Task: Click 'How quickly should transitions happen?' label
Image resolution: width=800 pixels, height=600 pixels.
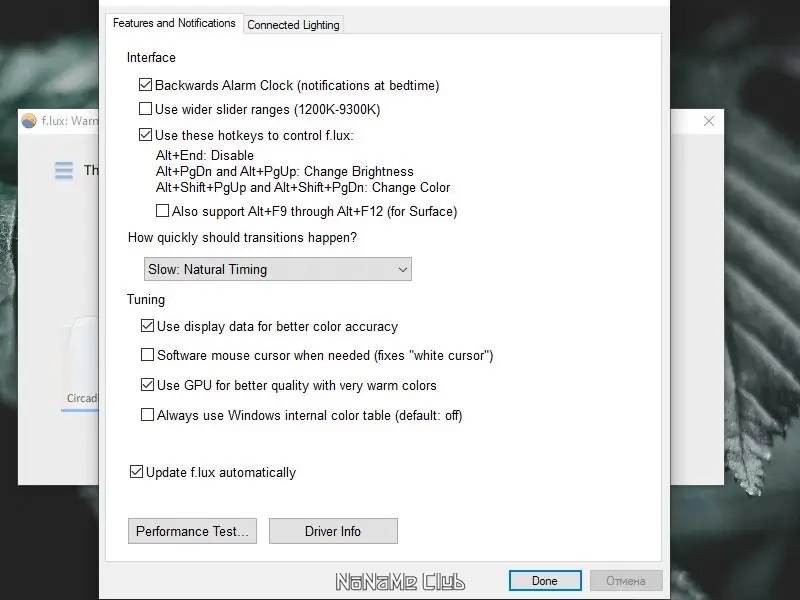Action: (x=242, y=238)
